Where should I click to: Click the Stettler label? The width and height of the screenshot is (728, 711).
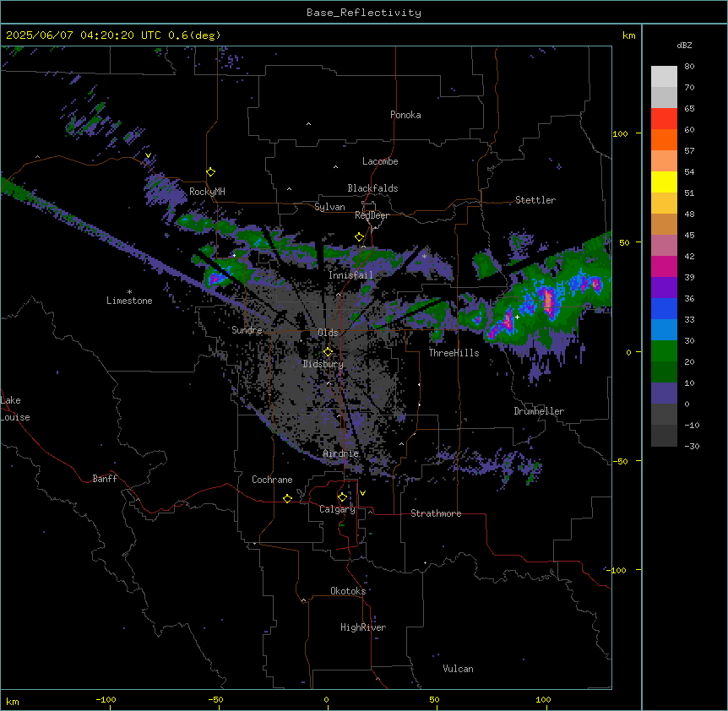pyautogui.click(x=535, y=200)
